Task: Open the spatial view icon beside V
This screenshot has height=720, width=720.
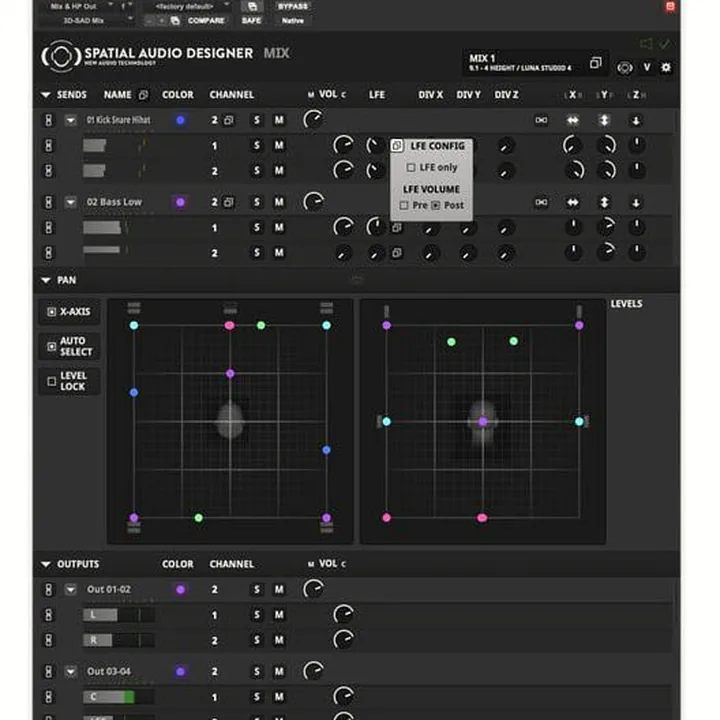Action: click(624, 68)
